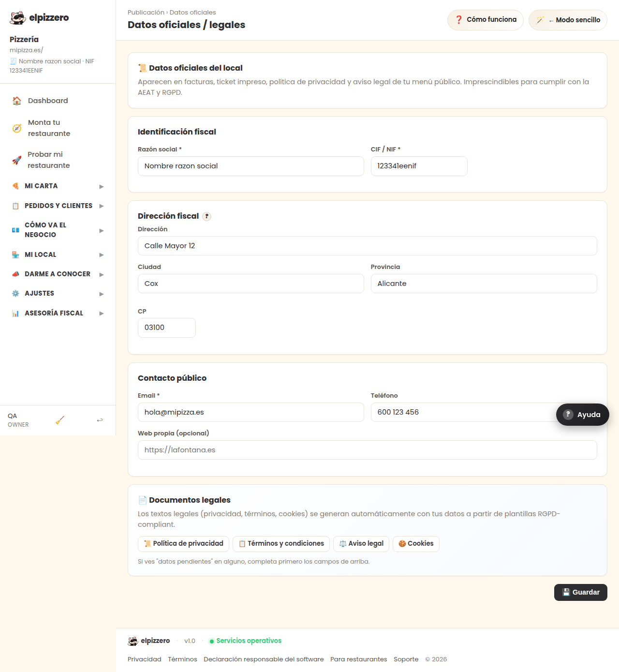Open the floating Ayuda button

click(583, 415)
